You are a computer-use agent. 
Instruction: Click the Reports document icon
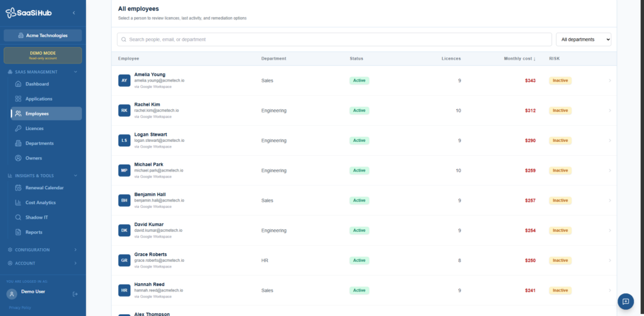click(18, 232)
